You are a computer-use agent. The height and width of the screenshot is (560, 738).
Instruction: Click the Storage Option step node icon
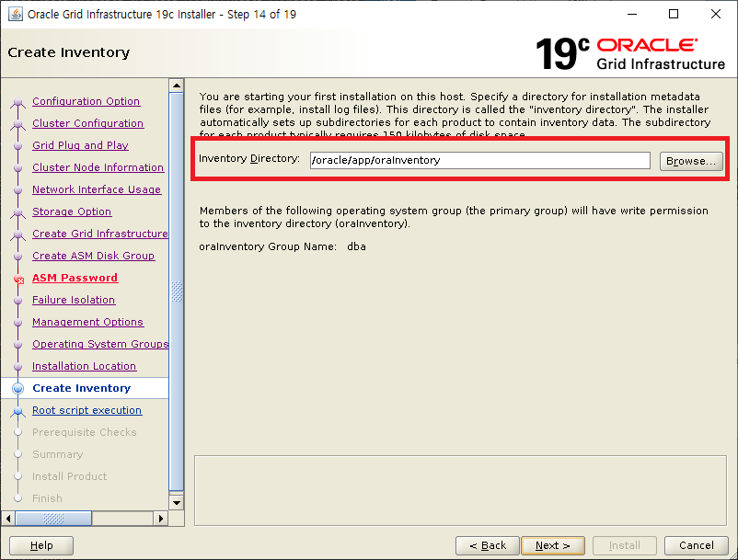(x=17, y=212)
